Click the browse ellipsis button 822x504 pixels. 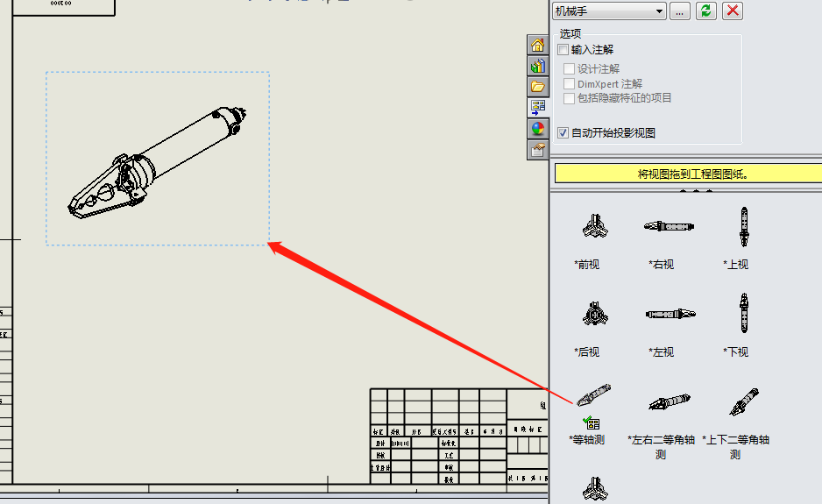[x=679, y=11]
